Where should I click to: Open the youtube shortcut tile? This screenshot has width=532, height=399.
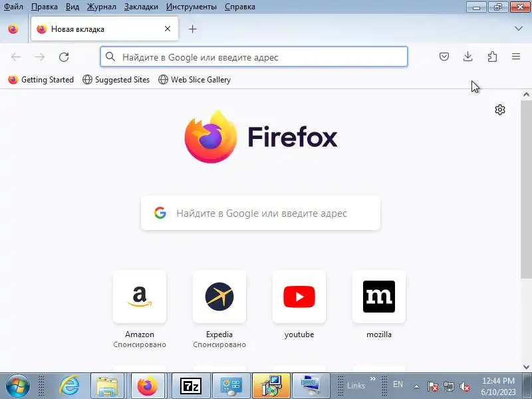[299, 297]
